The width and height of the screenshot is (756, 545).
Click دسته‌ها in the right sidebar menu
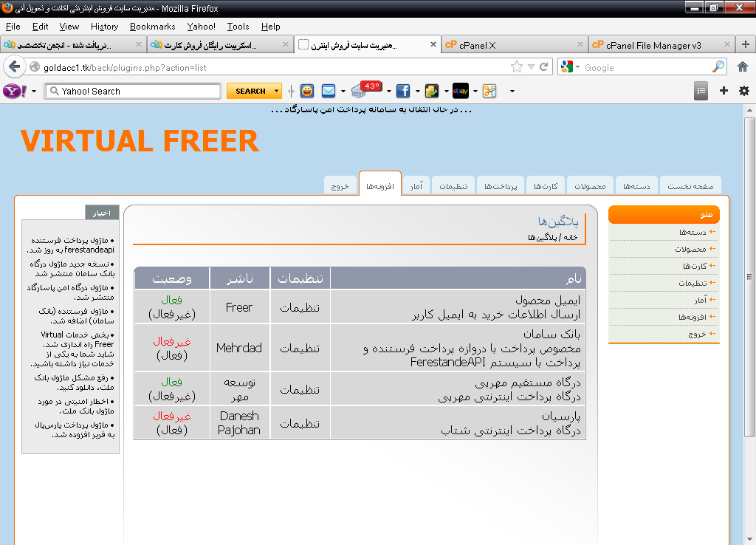point(693,232)
